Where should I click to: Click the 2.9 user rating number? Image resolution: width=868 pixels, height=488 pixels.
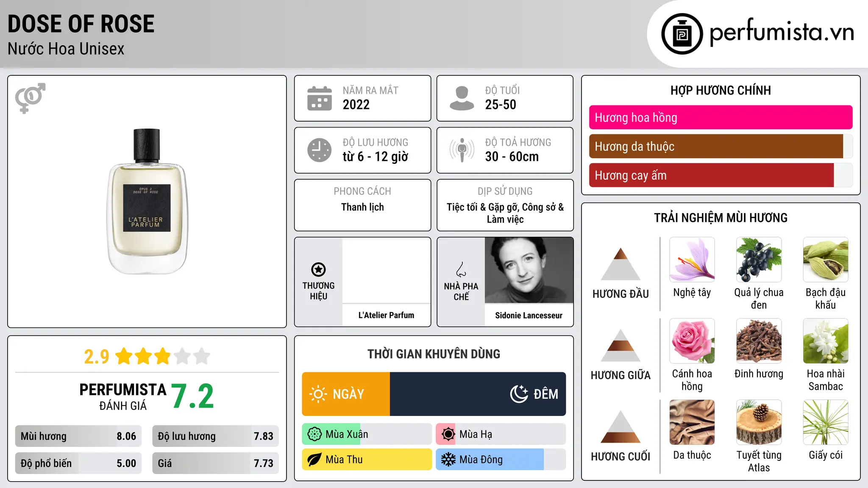[97, 357]
